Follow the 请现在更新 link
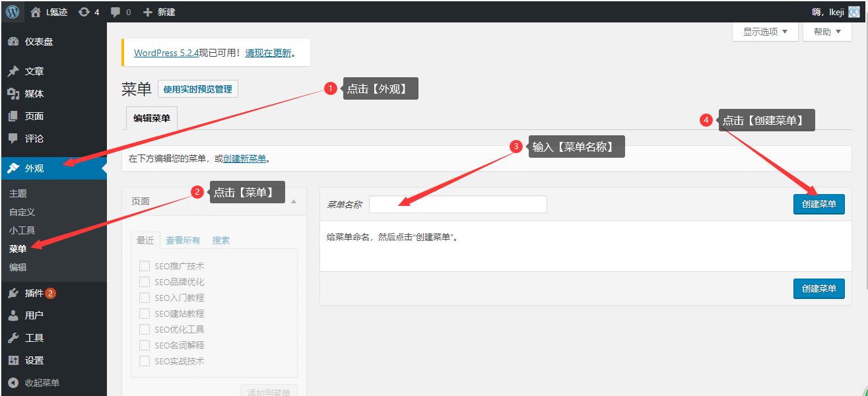 point(268,53)
